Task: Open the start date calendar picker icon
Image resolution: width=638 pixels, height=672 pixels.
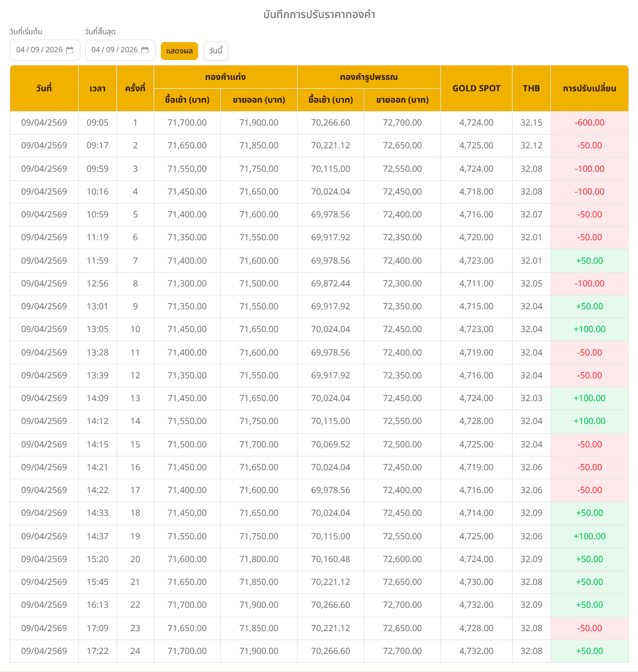Action: [x=70, y=50]
